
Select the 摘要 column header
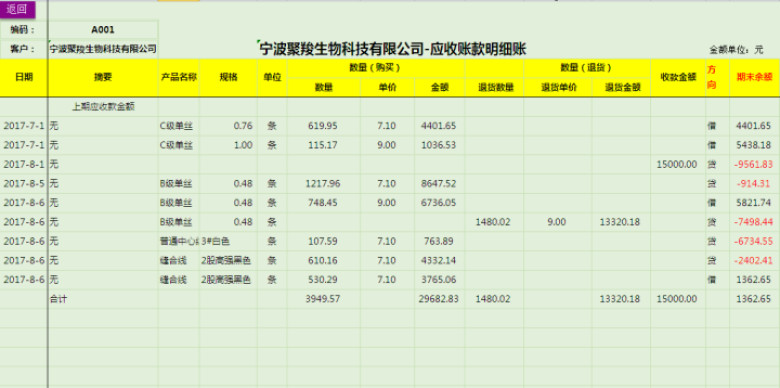pyautogui.click(x=103, y=78)
